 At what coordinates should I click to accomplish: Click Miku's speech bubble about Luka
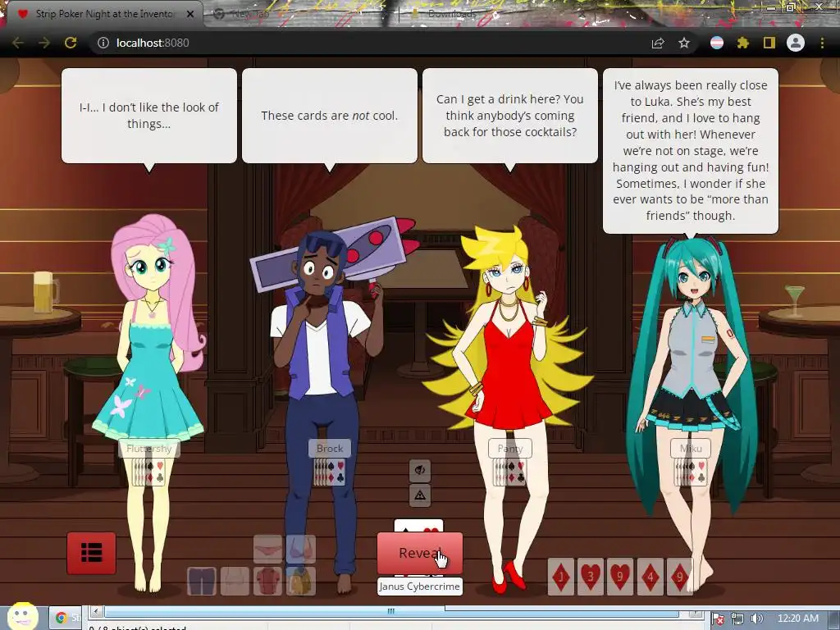[x=691, y=151]
